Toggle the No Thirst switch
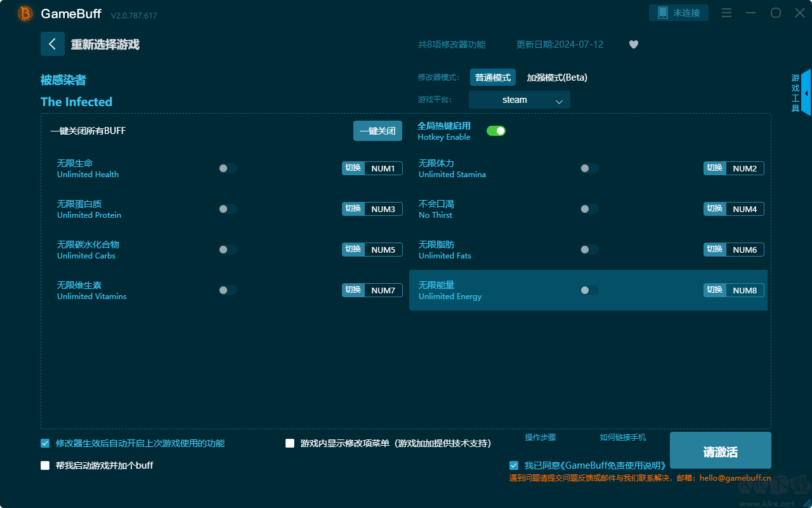This screenshot has width=812, height=508. 589,209
